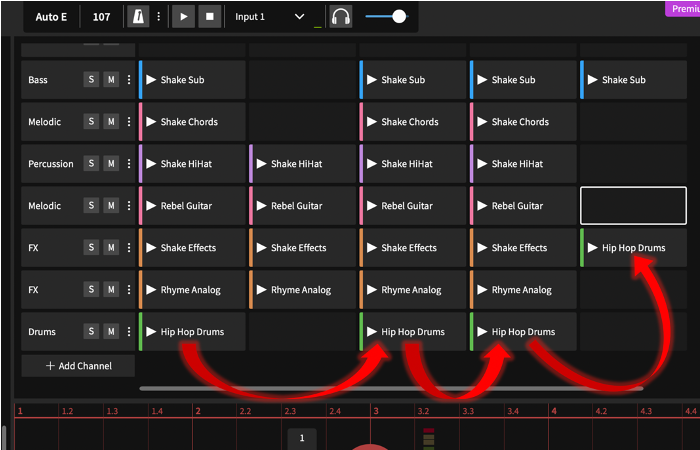Play first-column Shake Chords clip
The width and height of the screenshot is (700, 450).
tap(151, 122)
